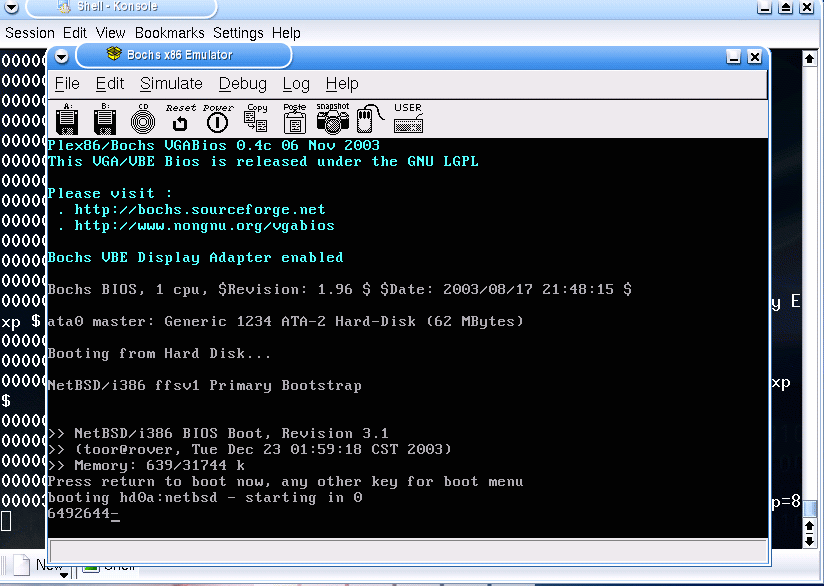The image size is (824, 586).
Task: Click text http://www.nongnu.org/vgabios
Action: pos(204,225)
